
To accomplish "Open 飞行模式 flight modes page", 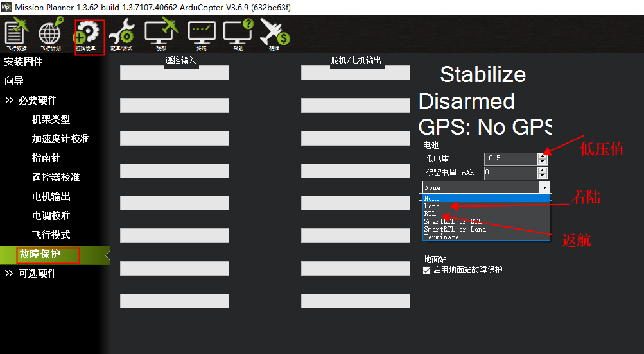I will [51, 235].
